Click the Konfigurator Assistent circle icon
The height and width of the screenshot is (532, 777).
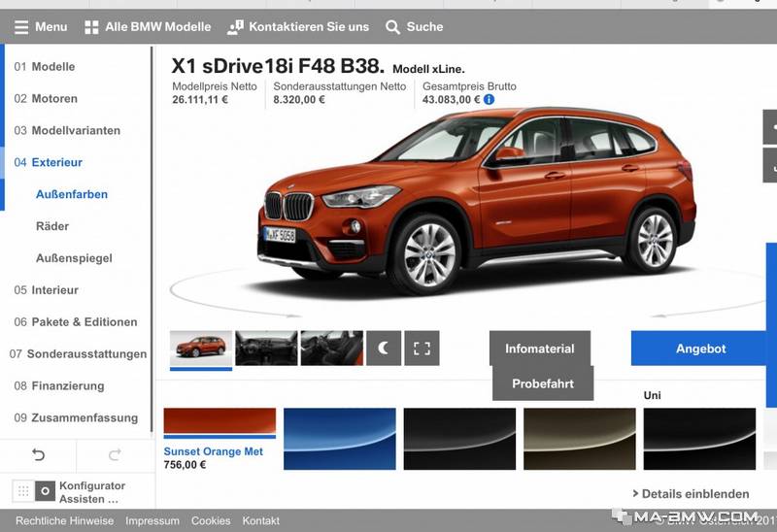click(x=45, y=491)
